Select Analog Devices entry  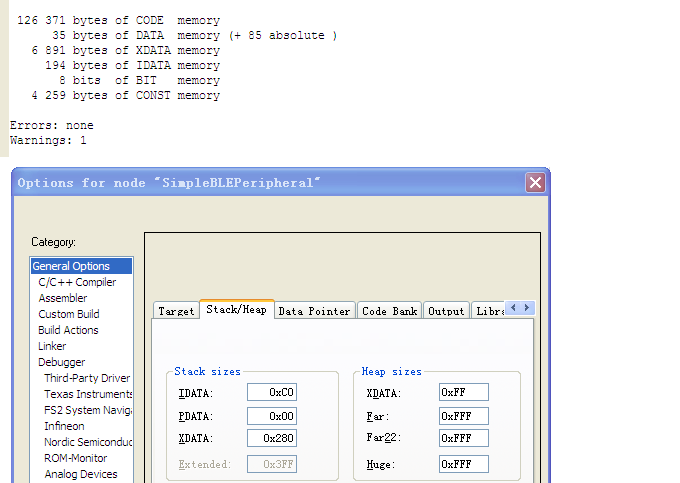point(81,474)
